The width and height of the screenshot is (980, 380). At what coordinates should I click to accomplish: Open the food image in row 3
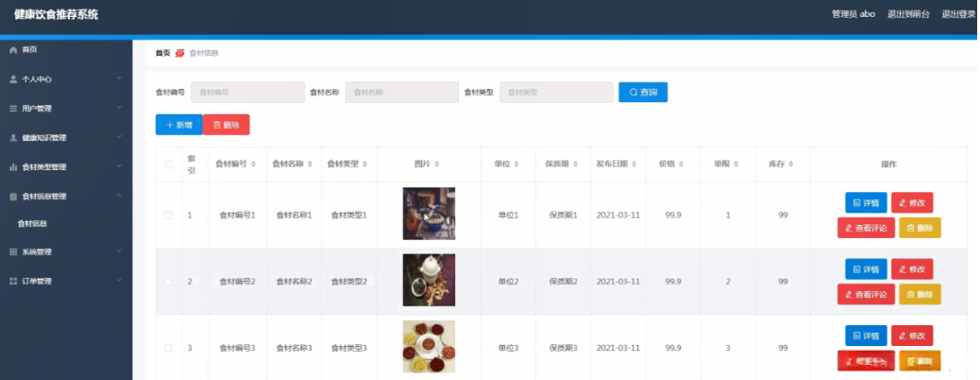click(x=429, y=346)
